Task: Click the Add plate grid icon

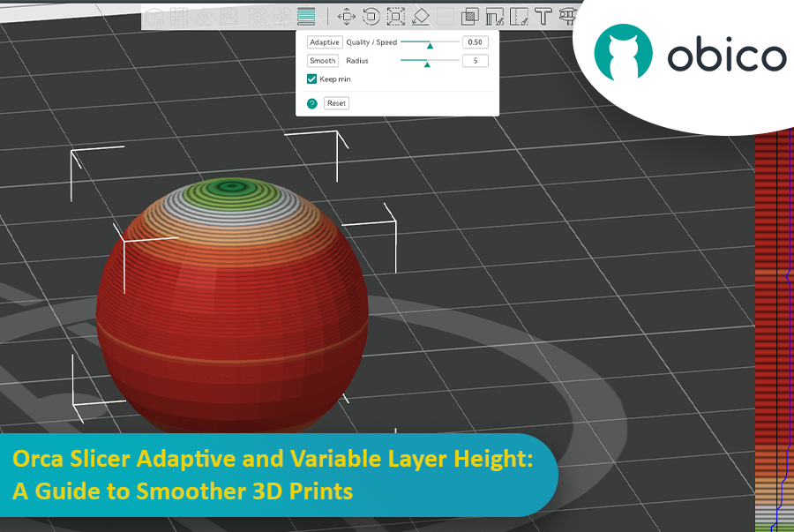Action: (x=179, y=17)
